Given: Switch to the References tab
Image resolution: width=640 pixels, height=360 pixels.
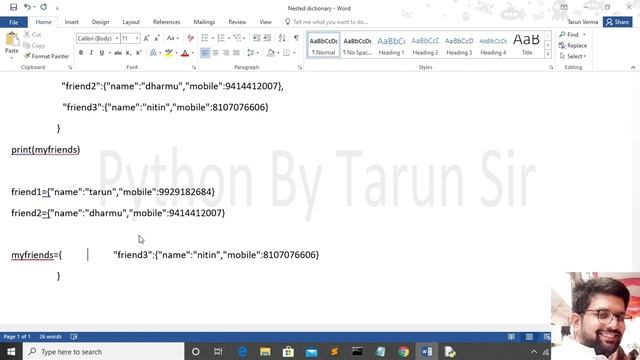Looking at the screenshot, I should point(167,22).
